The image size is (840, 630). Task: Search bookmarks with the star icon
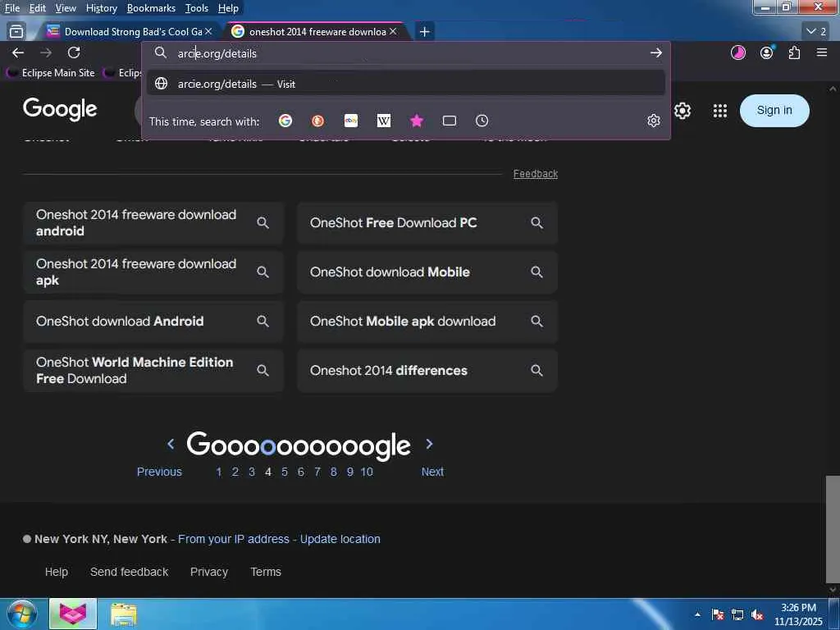point(417,121)
